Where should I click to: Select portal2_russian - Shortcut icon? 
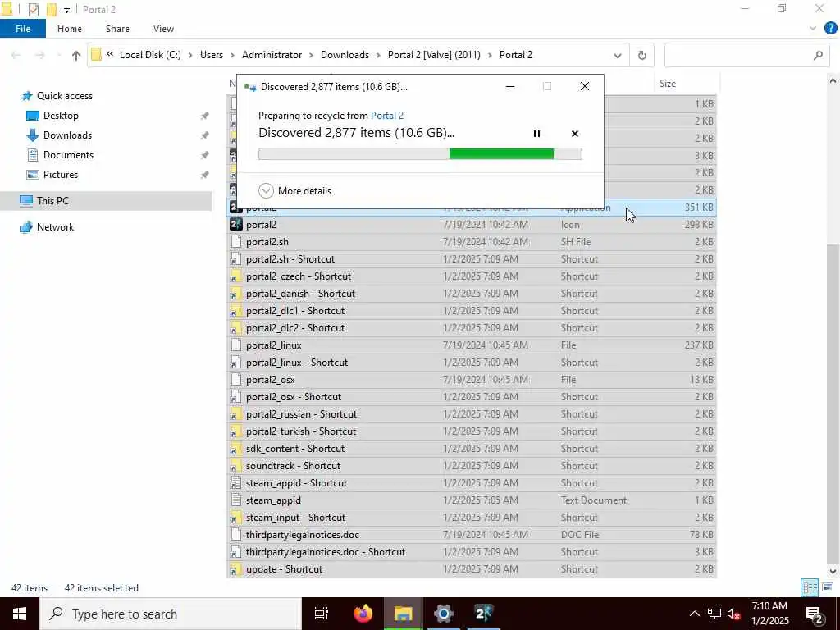click(235, 414)
